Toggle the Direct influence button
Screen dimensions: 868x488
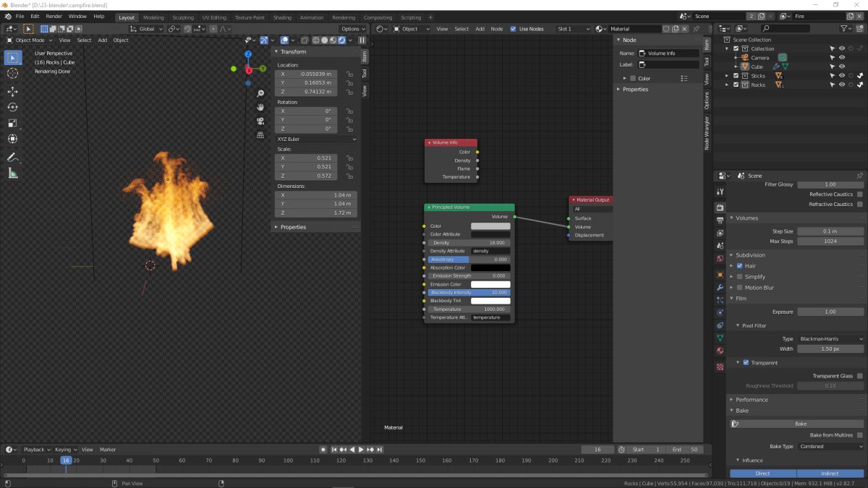(x=762, y=474)
